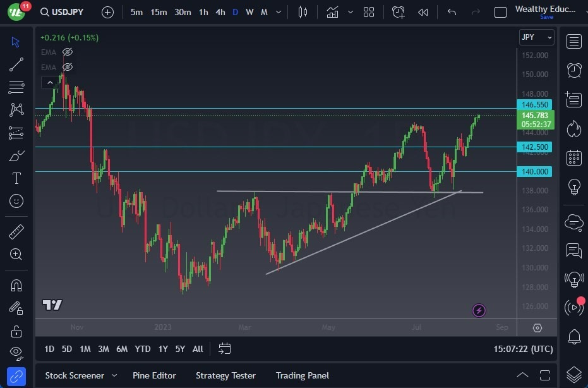This screenshot has height=388, width=588.
Task: Hide the second EMA indicator
Action: point(68,68)
